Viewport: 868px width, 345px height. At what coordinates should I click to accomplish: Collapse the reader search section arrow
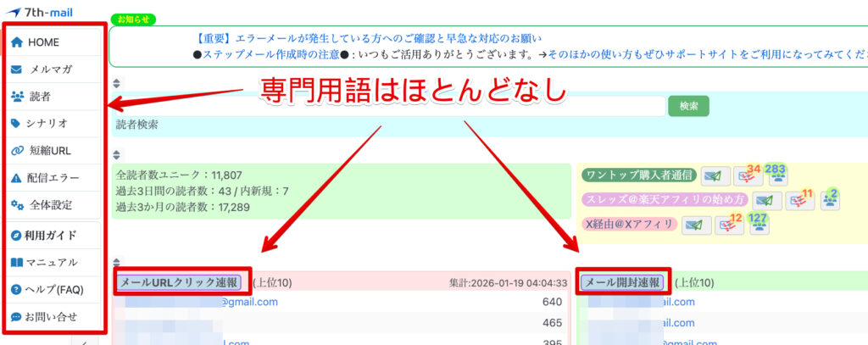click(x=117, y=84)
